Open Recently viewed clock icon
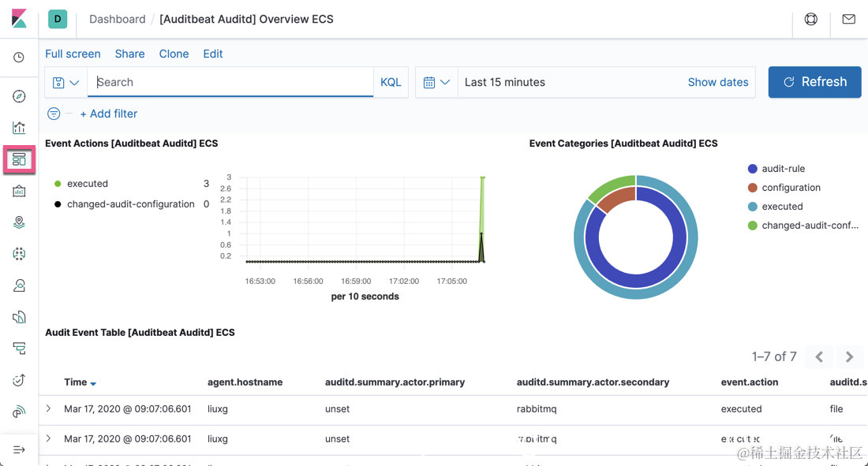 coord(19,58)
